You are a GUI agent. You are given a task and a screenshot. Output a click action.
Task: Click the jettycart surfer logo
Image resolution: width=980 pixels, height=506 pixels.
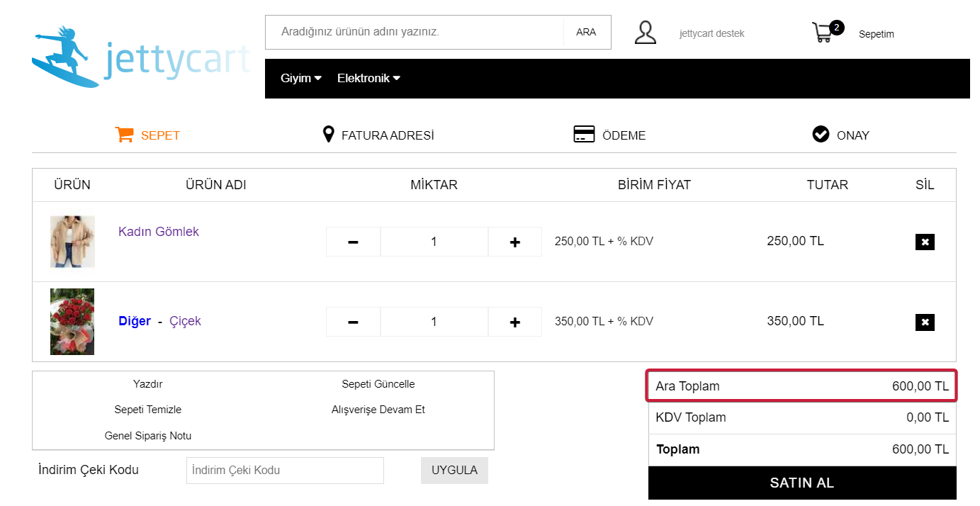tap(141, 57)
